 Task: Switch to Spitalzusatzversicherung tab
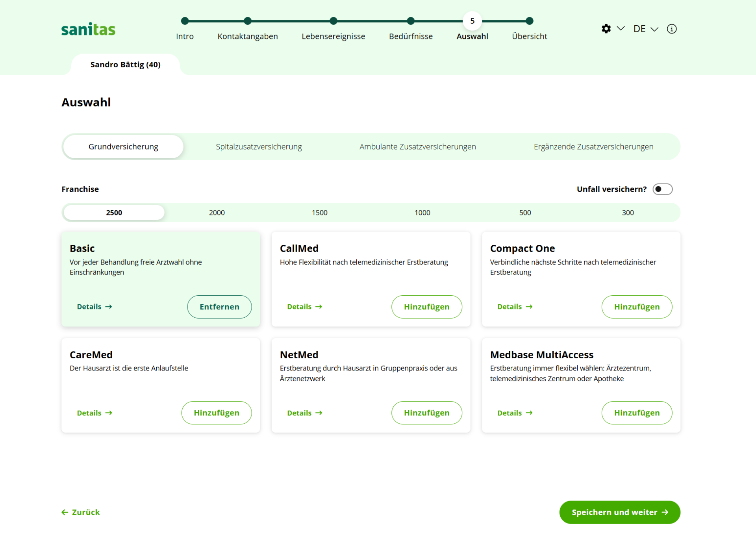pyautogui.click(x=259, y=146)
